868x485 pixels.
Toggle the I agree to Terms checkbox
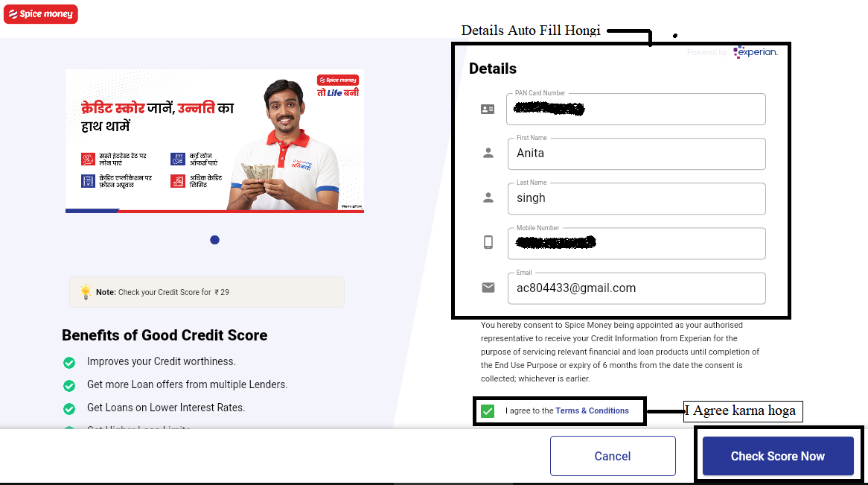(x=488, y=411)
